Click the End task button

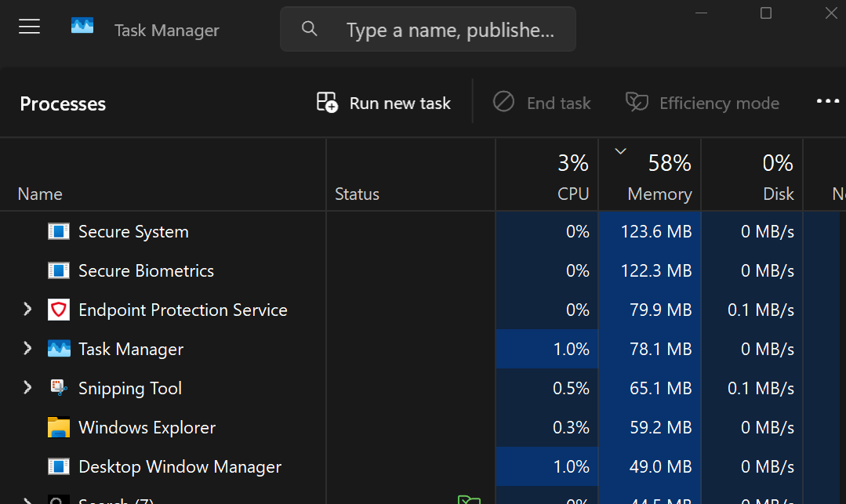[542, 103]
